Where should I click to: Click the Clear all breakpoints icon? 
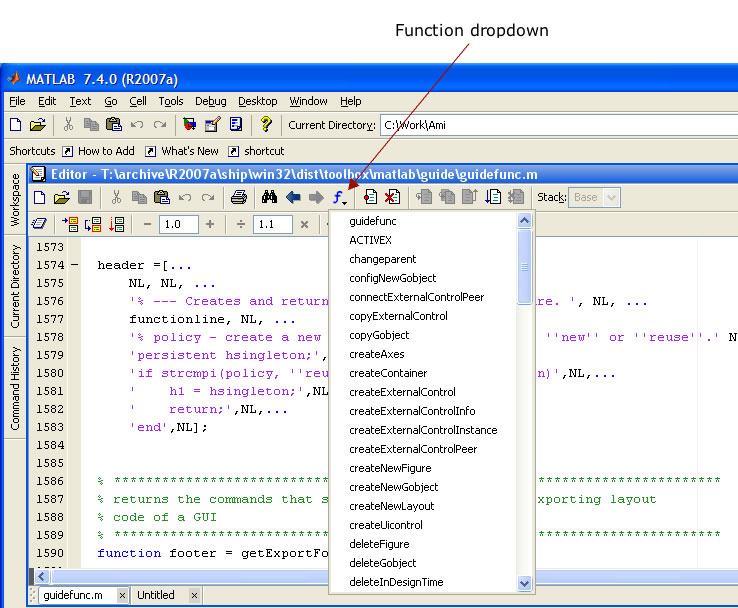(x=392, y=197)
